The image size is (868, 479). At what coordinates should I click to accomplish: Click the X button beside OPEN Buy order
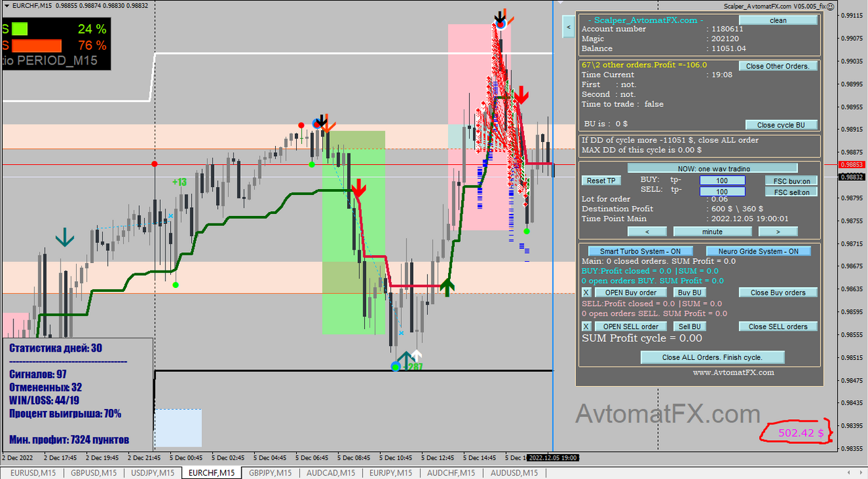(x=586, y=292)
